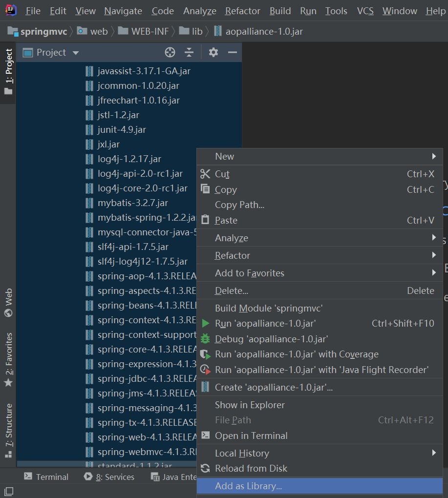
Task: Open the File menu
Action: pyautogui.click(x=33, y=11)
